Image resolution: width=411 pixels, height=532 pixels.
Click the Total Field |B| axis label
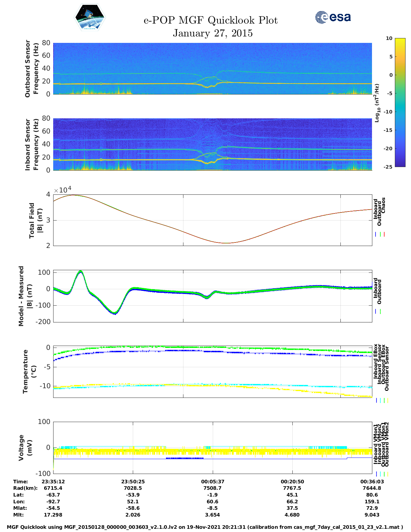[x=35, y=221]
